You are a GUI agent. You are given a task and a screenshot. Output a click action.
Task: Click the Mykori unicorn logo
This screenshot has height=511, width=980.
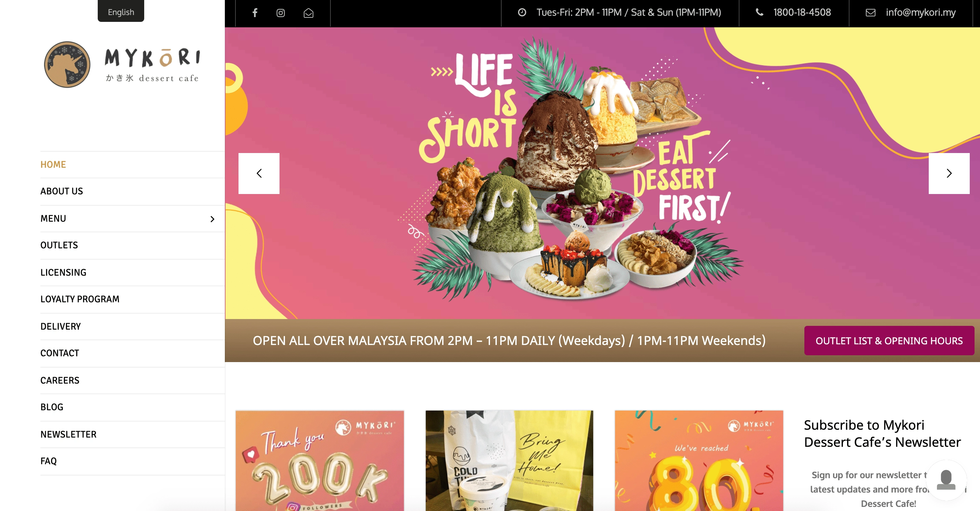pos(67,65)
